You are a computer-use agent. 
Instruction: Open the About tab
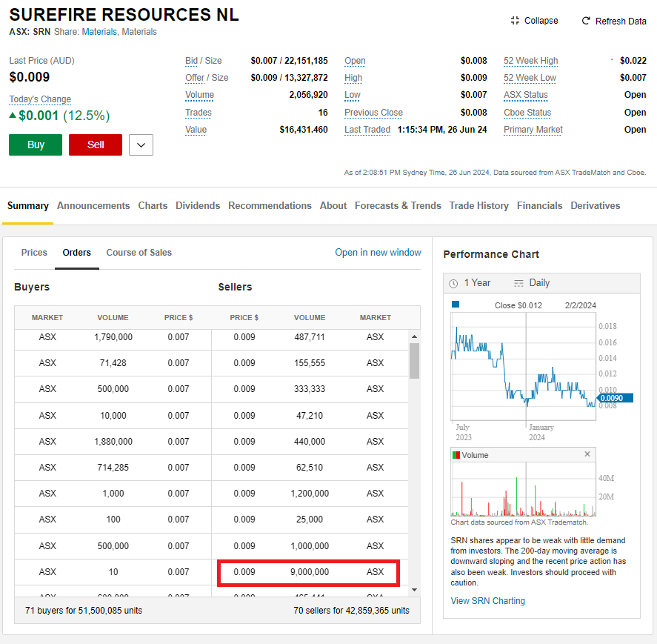(x=333, y=206)
